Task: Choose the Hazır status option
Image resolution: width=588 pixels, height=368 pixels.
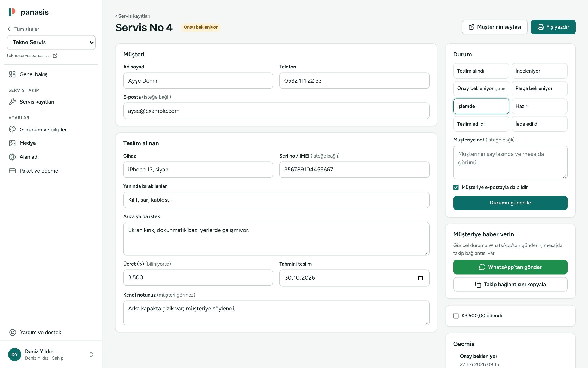Action: coord(540,106)
